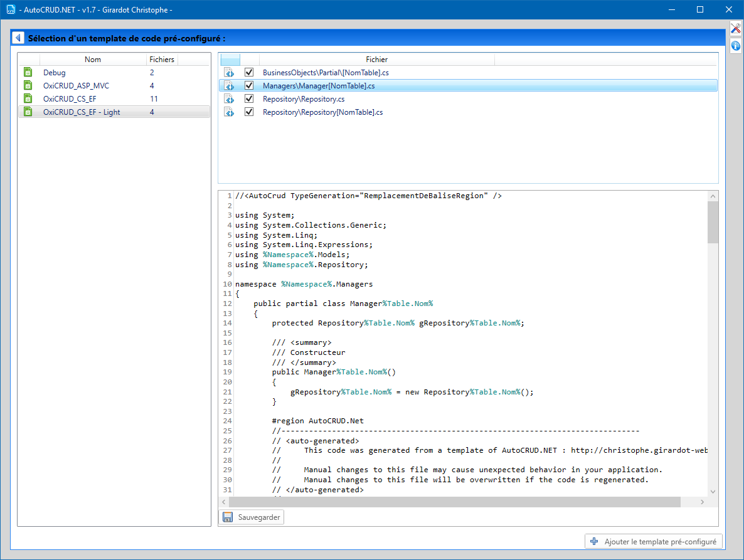744x560 pixels.
Task: Click the file count 11 in the template list
Action: [x=154, y=98]
